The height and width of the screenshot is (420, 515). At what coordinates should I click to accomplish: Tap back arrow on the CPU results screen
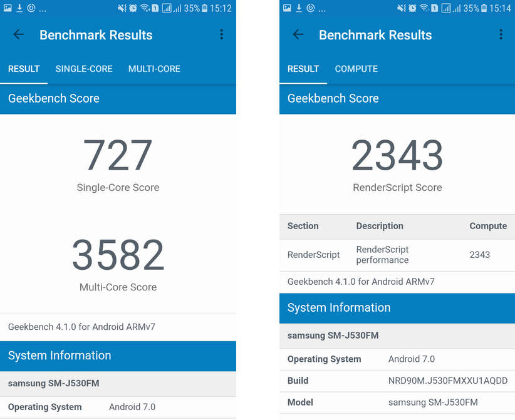(x=19, y=35)
